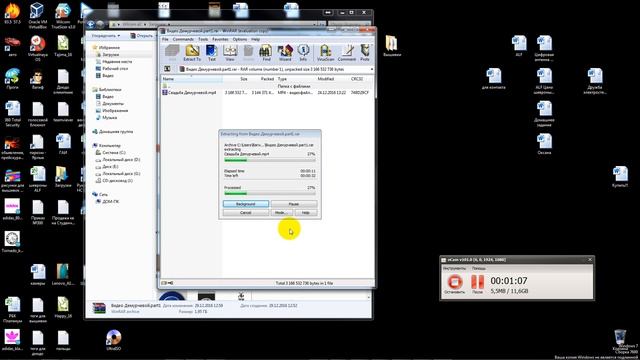640x360 pixels.
Task: Click the Mode... button in the extracting dialog
Action: pyautogui.click(x=281, y=213)
